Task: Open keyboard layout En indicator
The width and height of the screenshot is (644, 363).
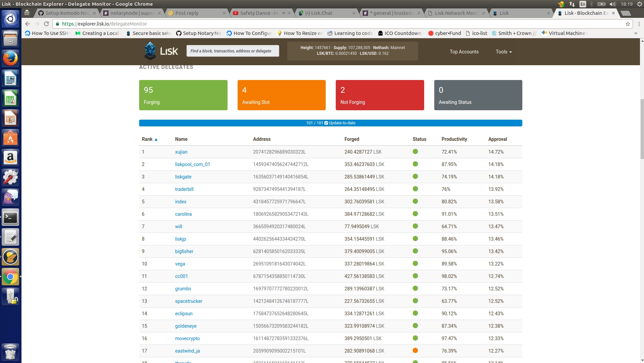Action: (x=582, y=4)
